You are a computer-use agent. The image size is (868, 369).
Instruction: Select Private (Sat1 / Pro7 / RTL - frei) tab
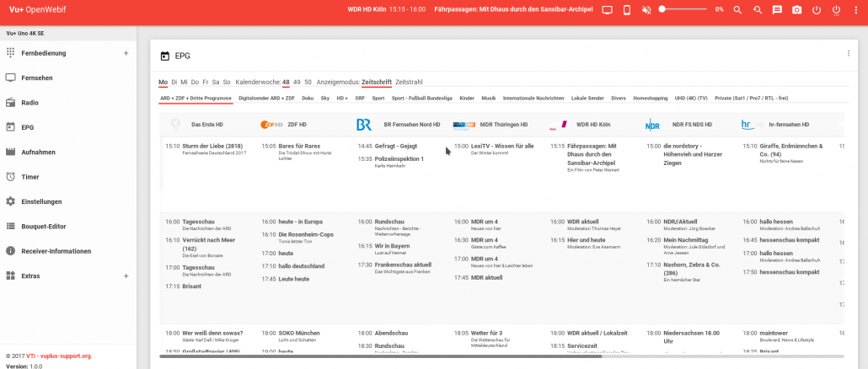click(x=751, y=99)
